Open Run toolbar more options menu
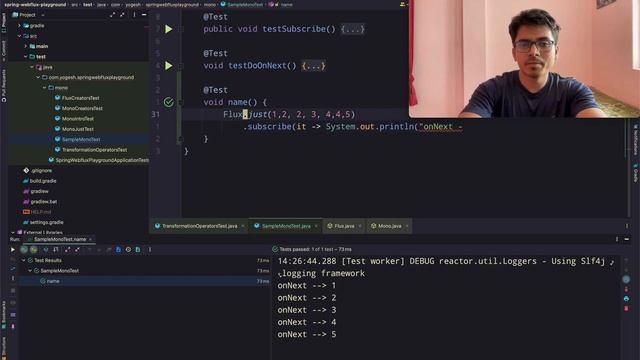The image size is (640, 360). click(x=150, y=249)
